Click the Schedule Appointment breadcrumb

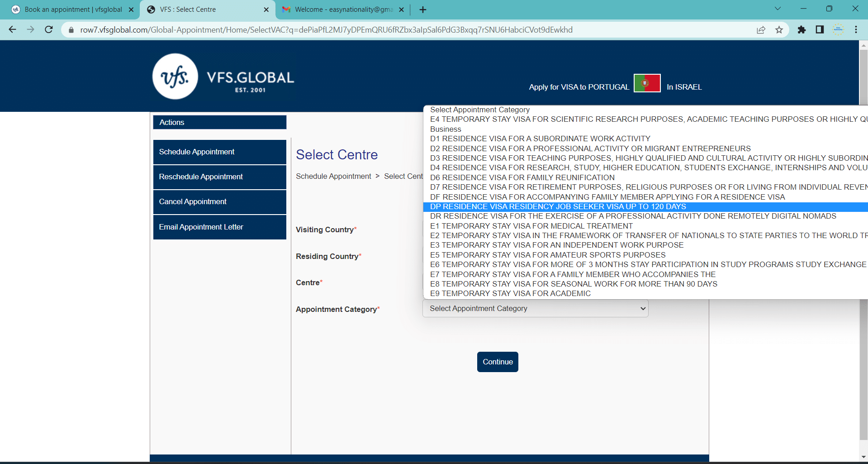[x=333, y=176]
